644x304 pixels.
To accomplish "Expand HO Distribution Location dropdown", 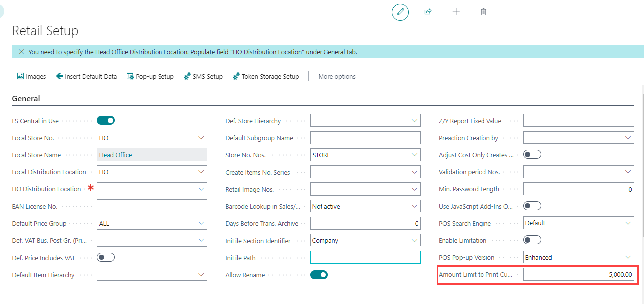I will [x=201, y=189].
